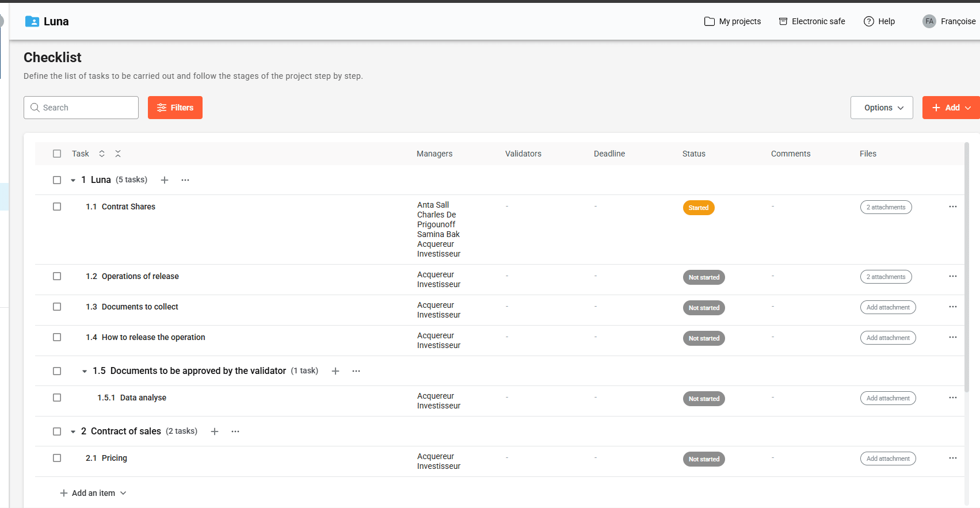Click the Filters button

pyautogui.click(x=175, y=108)
